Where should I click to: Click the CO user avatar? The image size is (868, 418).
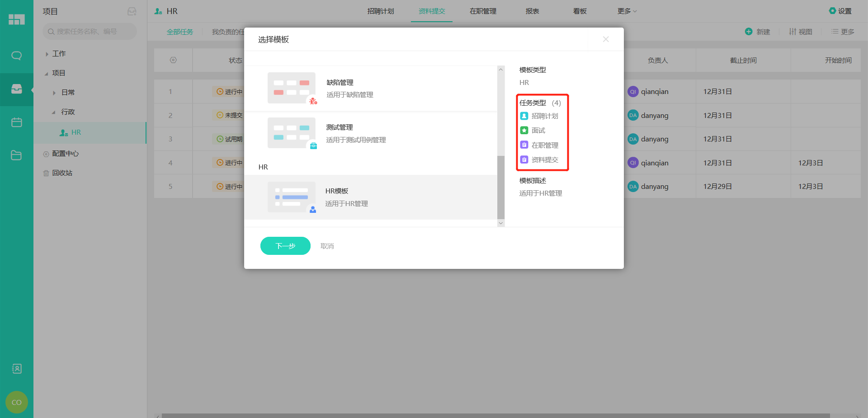click(x=16, y=402)
